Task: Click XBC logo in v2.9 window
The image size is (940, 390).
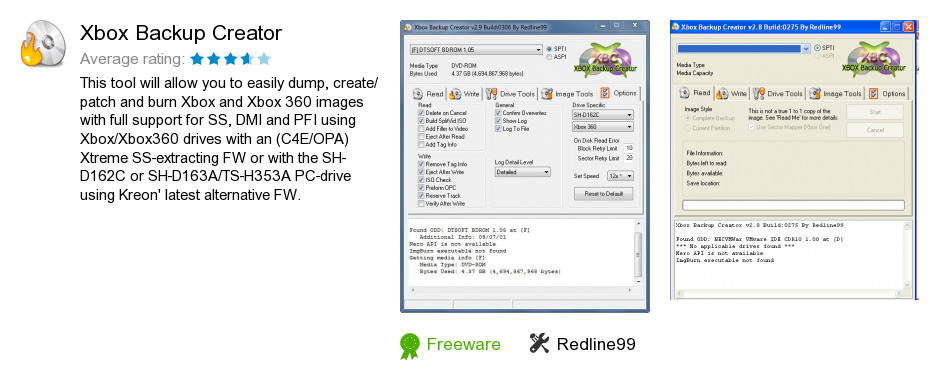Action: coord(605,60)
